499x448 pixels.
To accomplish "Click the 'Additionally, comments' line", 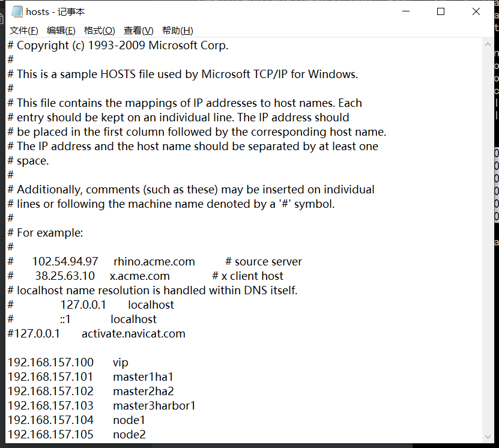I will (x=191, y=190).
